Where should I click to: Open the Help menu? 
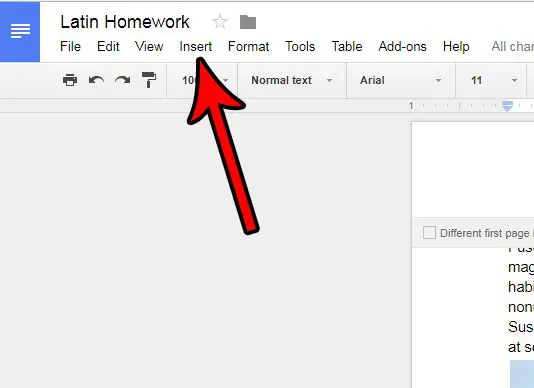[456, 46]
